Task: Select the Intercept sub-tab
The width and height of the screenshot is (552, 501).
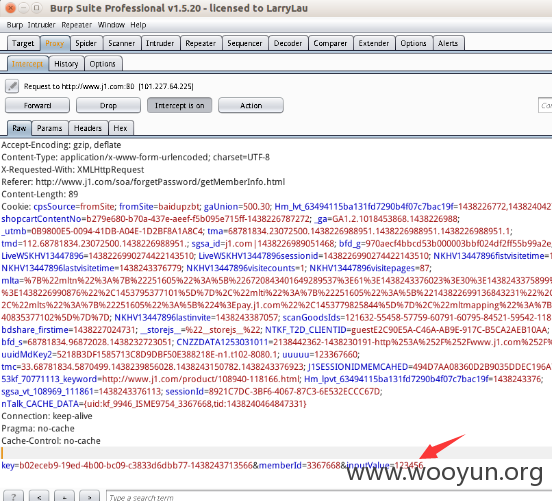Action: point(27,64)
